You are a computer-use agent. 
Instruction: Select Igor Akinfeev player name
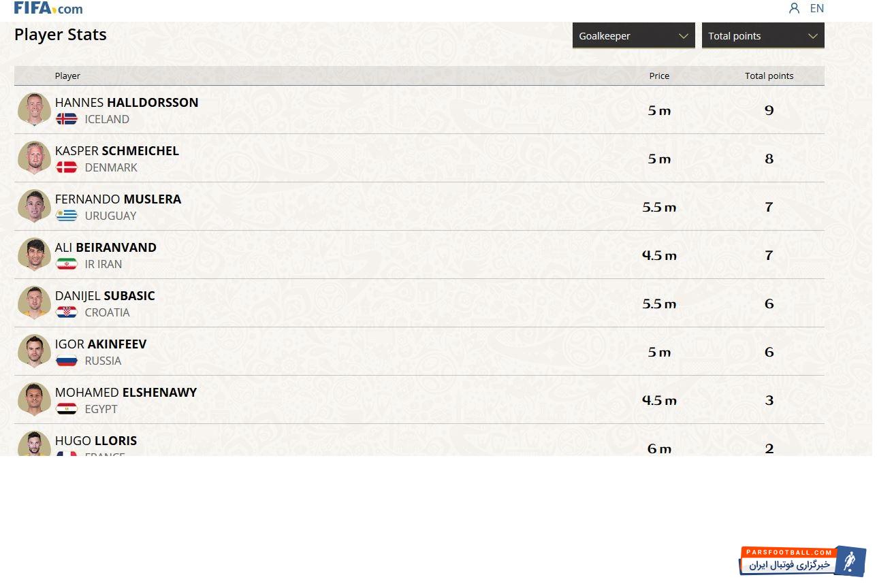pyautogui.click(x=101, y=344)
